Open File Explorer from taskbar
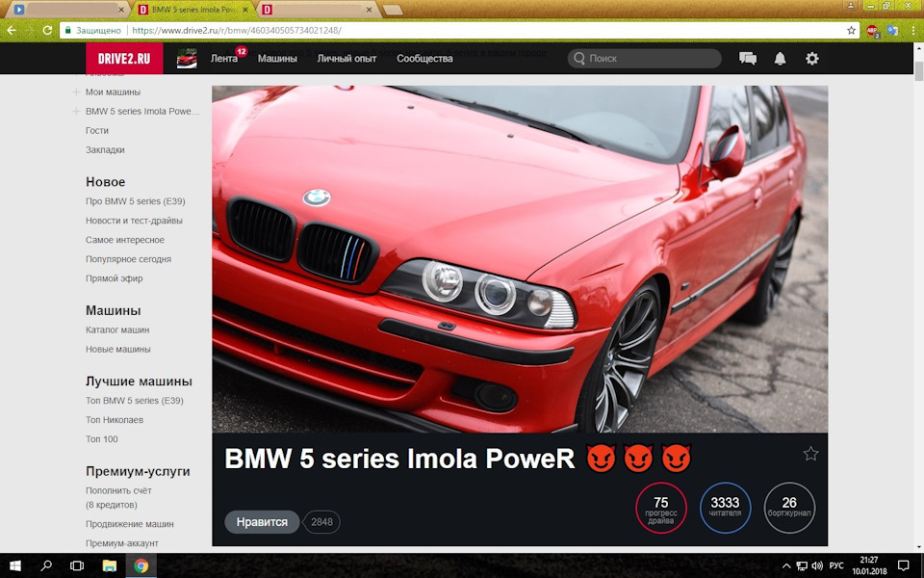 (110, 565)
